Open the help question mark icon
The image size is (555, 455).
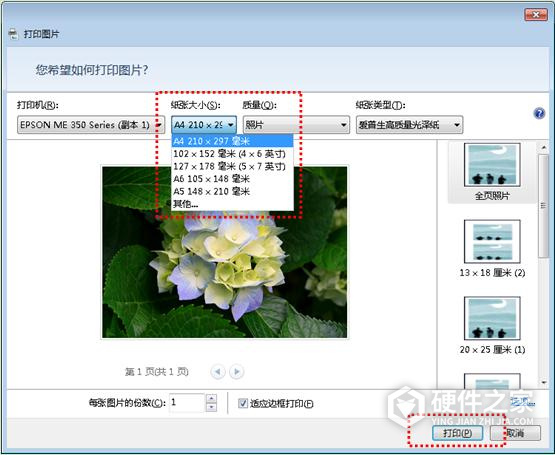[539, 114]
